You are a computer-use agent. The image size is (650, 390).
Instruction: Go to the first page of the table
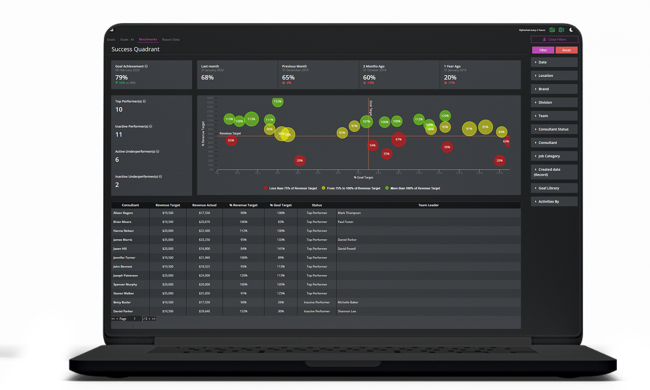tap(113, 319)
